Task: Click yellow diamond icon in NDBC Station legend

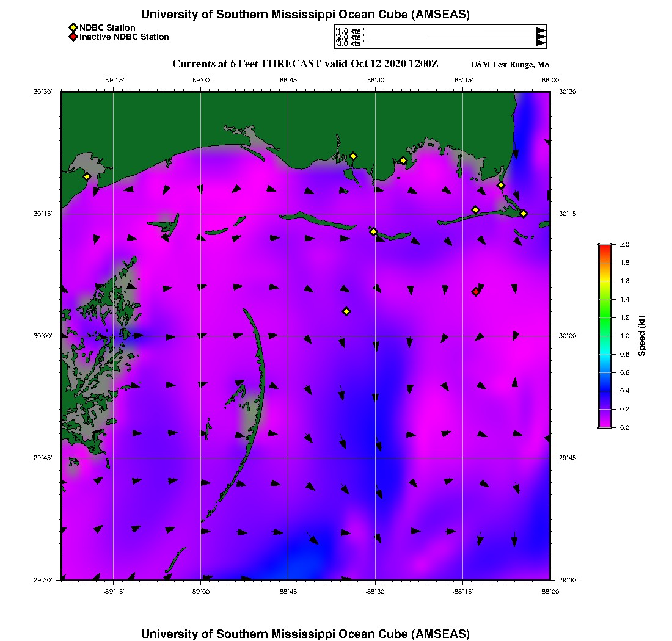Action: pos(73,27)
